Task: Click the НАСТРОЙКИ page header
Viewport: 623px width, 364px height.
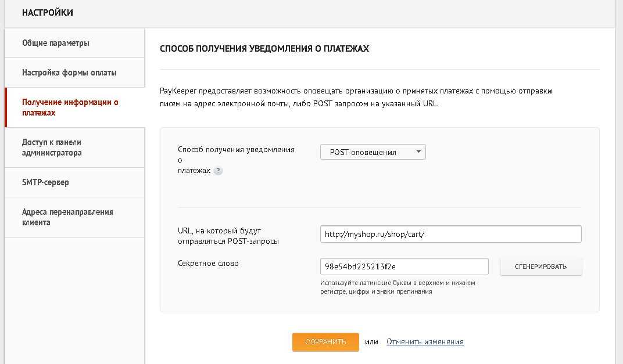Action: (x=48, y=13)
